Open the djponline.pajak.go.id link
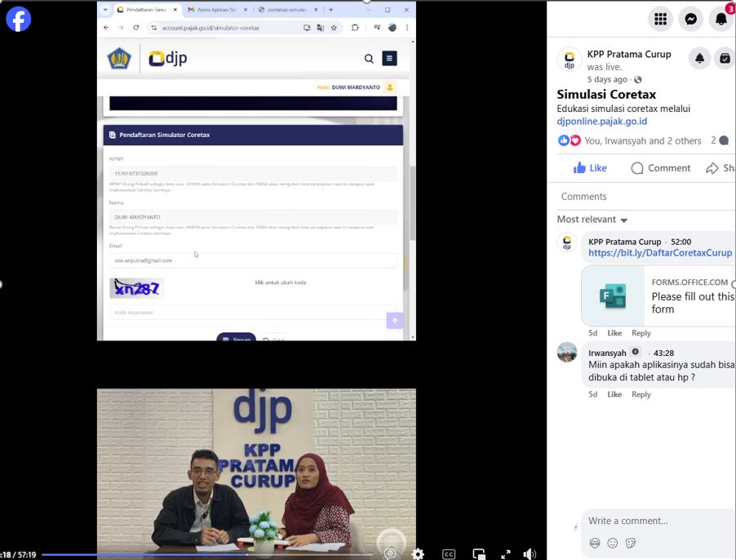This screenshot has width=736, height=560. point(601,122)
